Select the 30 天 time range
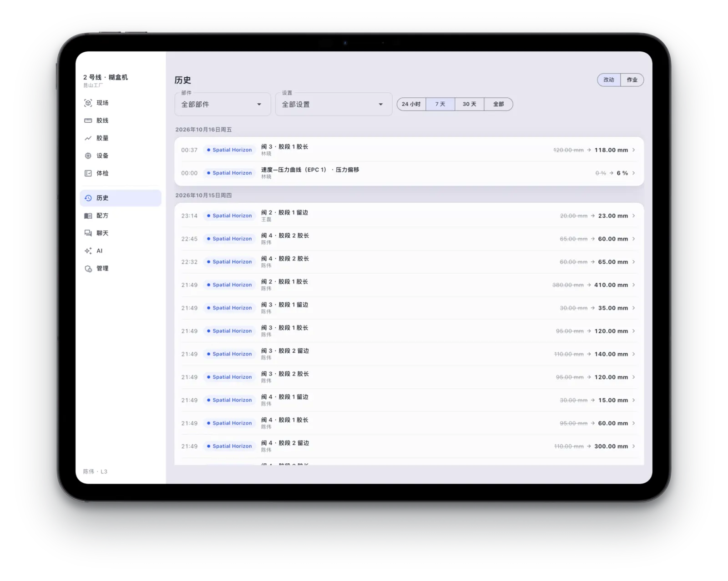The image size is (728, 581). 470,104
